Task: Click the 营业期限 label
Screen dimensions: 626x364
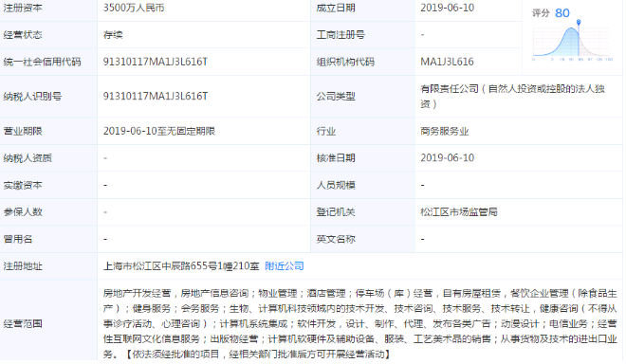Action: pos(23,131)
